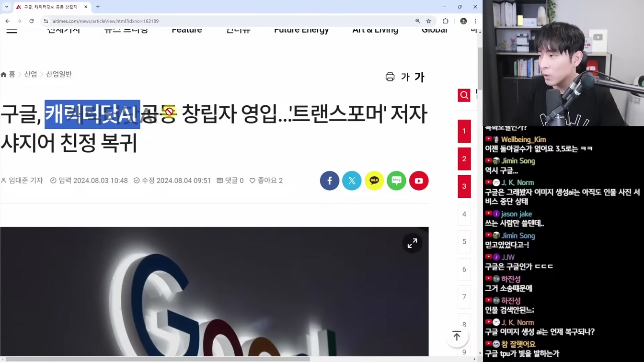Click chat username JJW
The width and height of the screenshot is (644, 362).
(508, 257)
